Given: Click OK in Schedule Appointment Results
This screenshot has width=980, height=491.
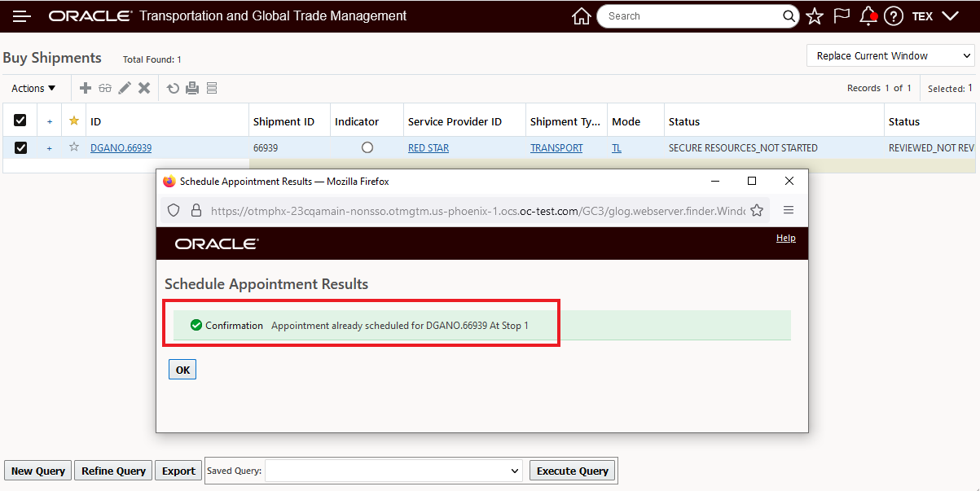Looking at the screenshot, I should tap(182, 370).
